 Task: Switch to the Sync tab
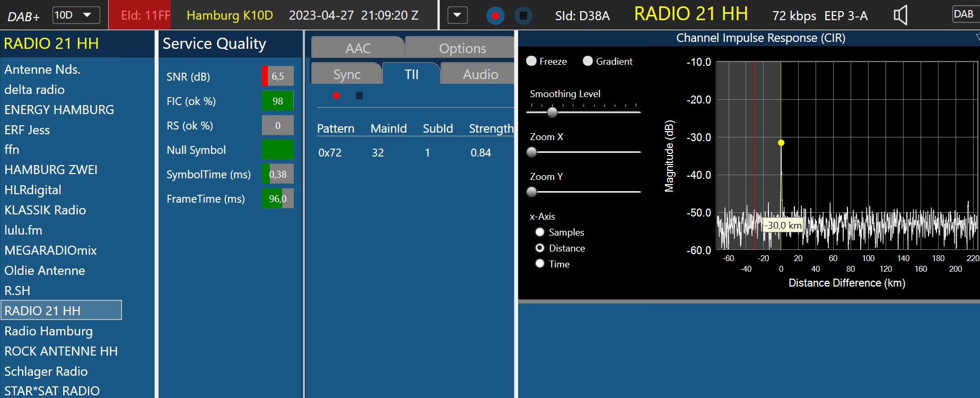[347, 74]
